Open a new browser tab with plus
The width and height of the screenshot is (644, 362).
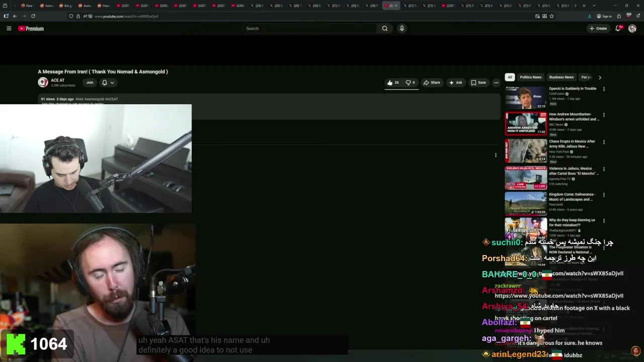point(584,6)
